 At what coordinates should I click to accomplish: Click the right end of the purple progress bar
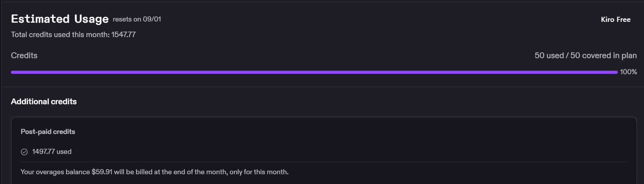tap(615, 72)
